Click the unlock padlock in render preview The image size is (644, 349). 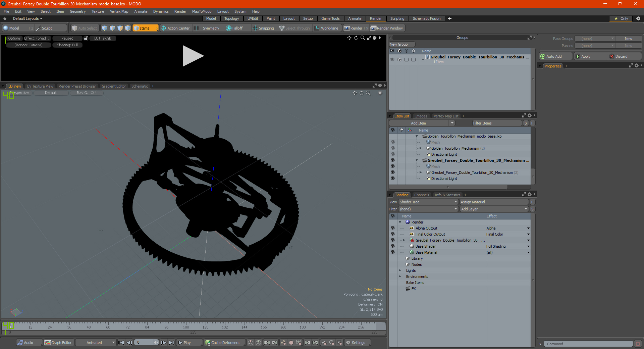tap(86, 38)
